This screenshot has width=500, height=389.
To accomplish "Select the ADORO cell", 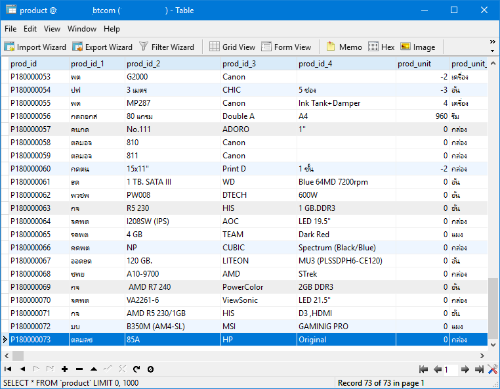I will 258,129.
